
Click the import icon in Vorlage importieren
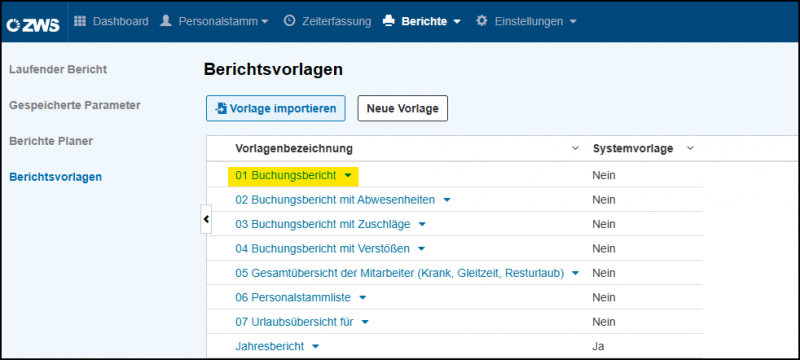pyautogui.click(x=221, y=108)
